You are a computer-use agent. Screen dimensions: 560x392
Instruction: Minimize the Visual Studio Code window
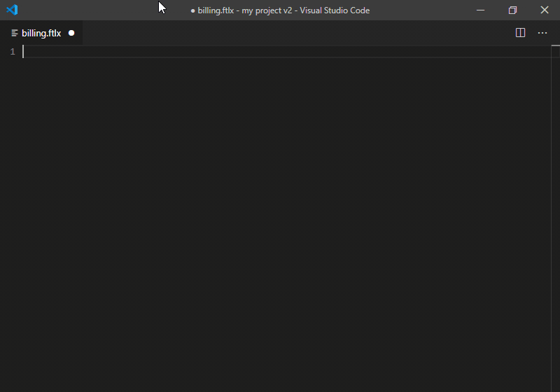click(x=481, y=10)
